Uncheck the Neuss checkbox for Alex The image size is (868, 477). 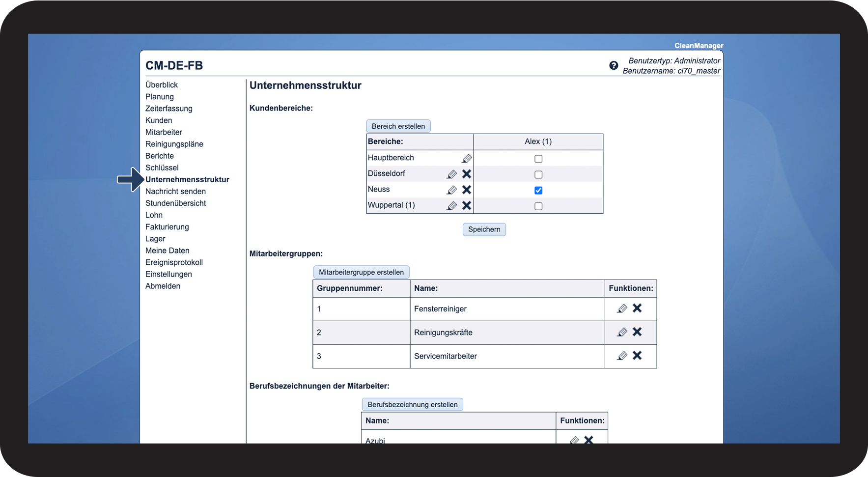tap(538, 190)
